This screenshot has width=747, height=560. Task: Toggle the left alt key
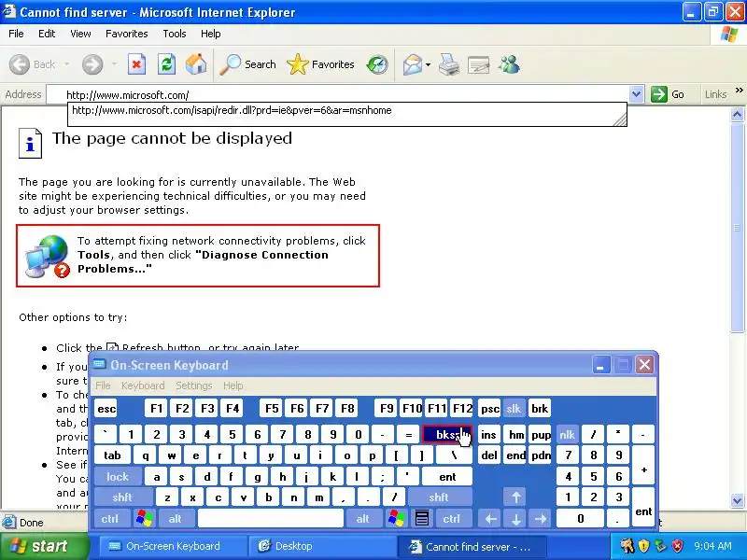point(175,519)
